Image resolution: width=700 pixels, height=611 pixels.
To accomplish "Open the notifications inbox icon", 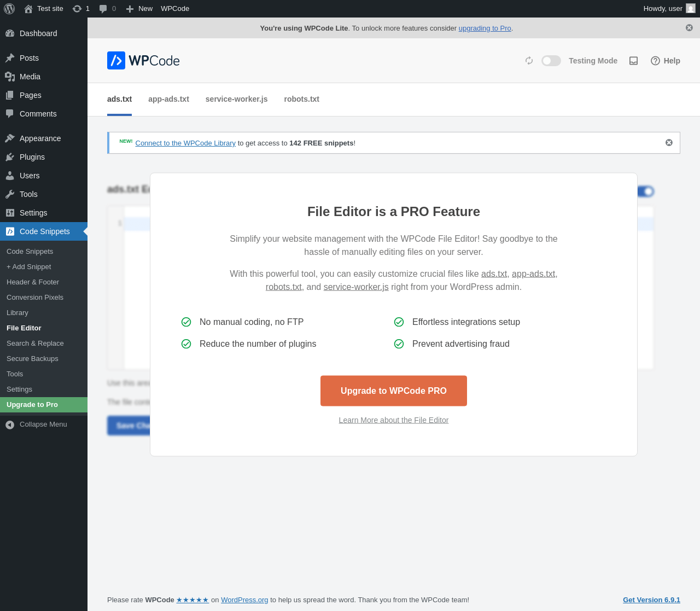I will (x=633, y=61).
